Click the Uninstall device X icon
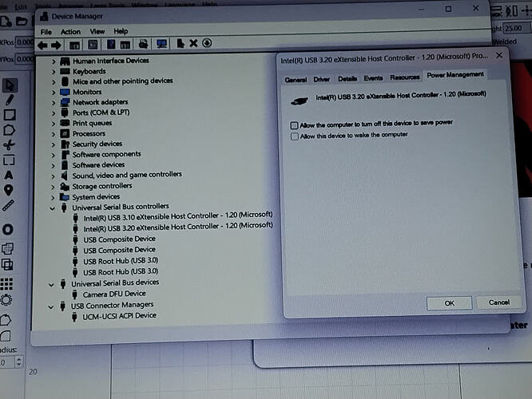The image size is (532, 399). (193, 43)
